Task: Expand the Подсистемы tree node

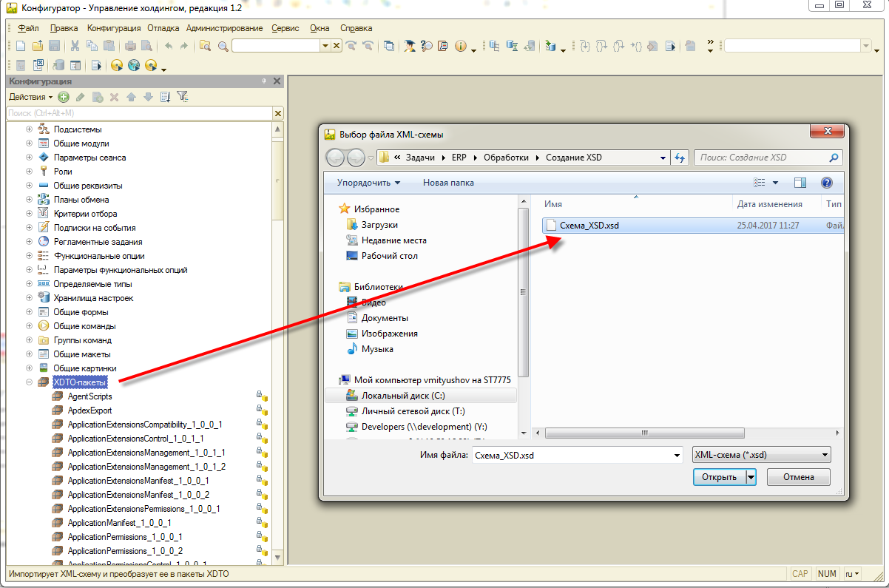Action: pyautogui.click(x=30, y=129)
